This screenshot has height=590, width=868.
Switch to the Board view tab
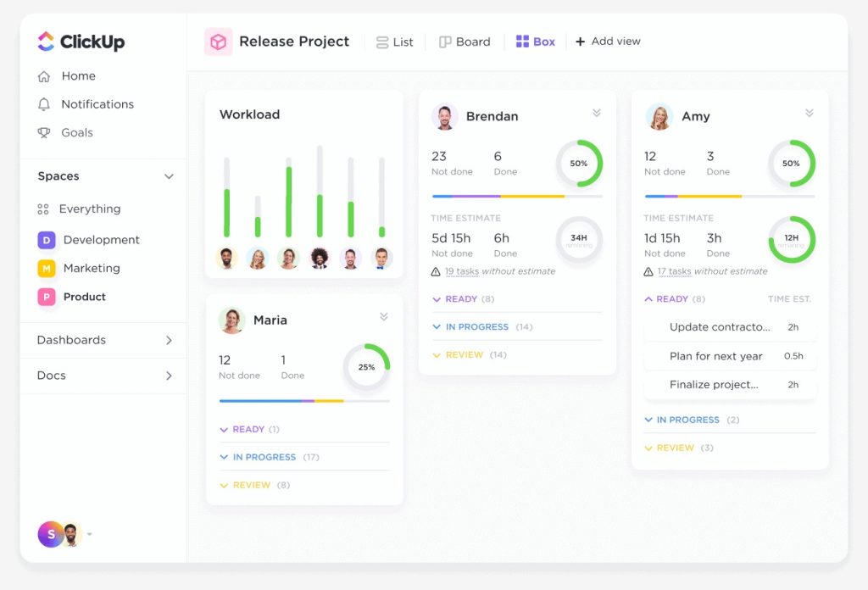pos(465,42)
